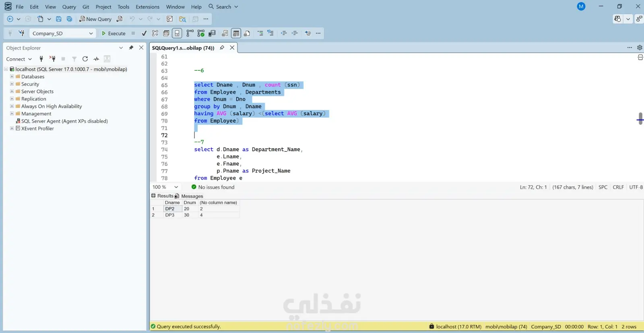Switch to the Messages tab
Image resolution: width=644 pixels, height=333 pixels.
click(x=189, y=196)
